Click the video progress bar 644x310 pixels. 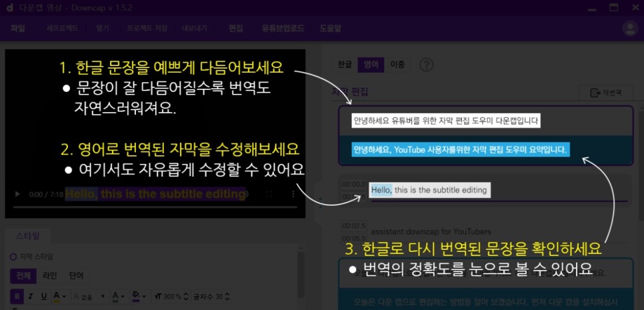[155, 207]
